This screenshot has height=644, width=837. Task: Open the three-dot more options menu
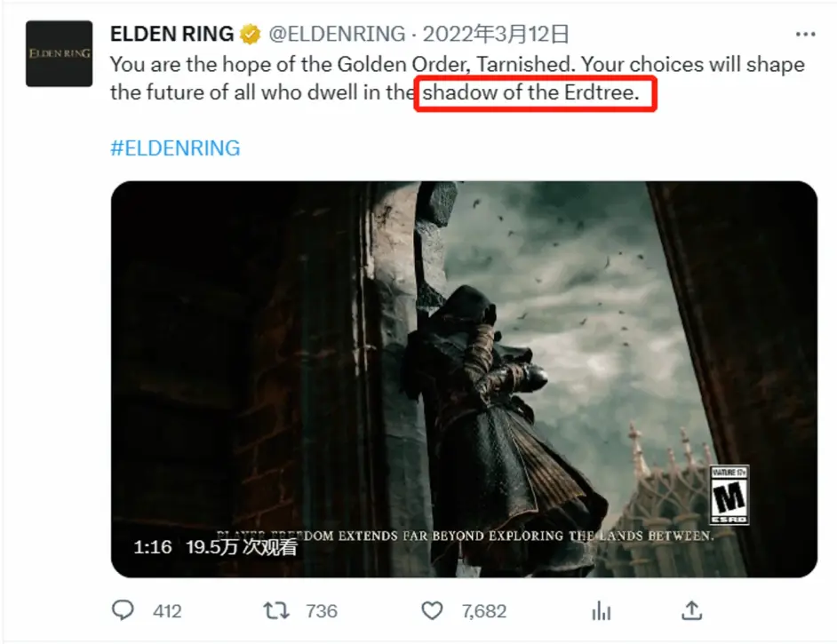tap(805, 34)
